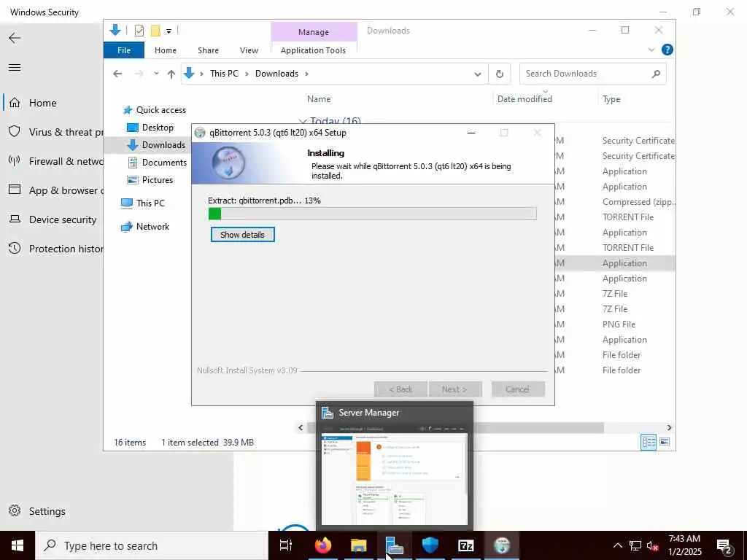Click New folder icon in Explorer title bar
Image resolution: width=747 pixels, height=560 pixels.
click(155, 31)
